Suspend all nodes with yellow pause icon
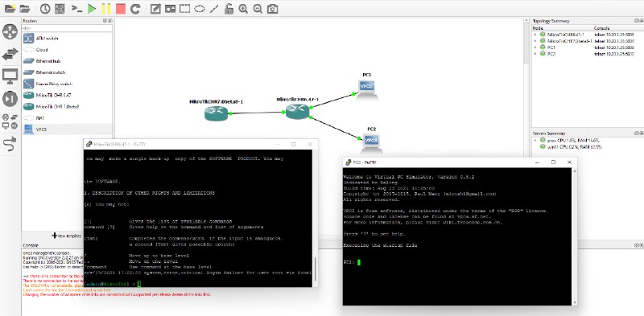 click(x=106, y=8)
